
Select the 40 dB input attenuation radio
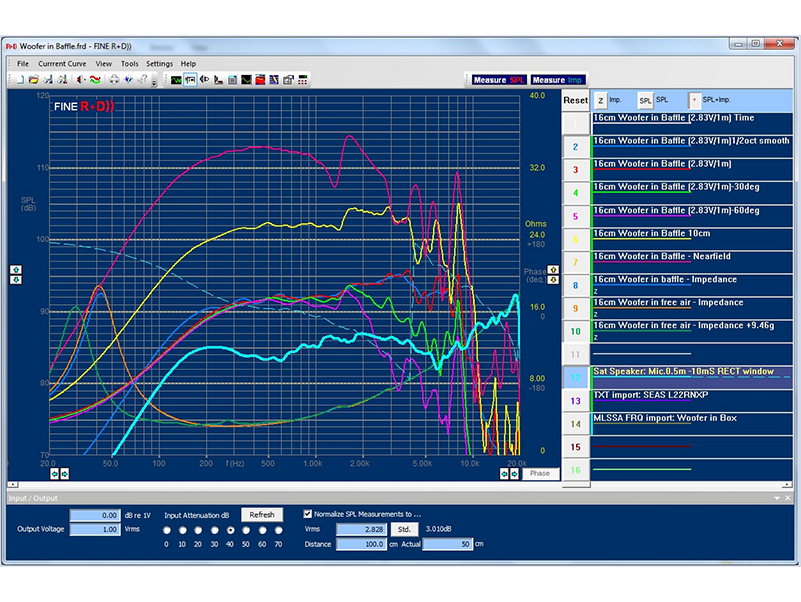click(231, 530)
